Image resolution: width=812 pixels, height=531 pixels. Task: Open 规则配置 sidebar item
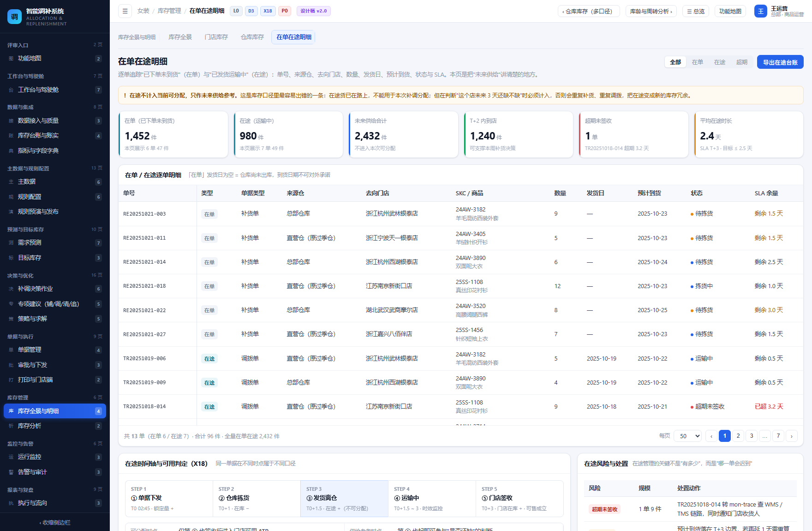[x=55, y=197]
